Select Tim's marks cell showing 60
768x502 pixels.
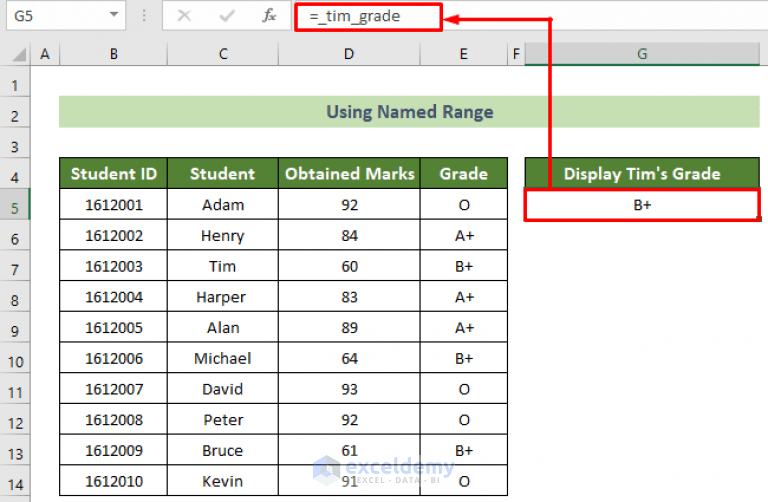point(349,266)
